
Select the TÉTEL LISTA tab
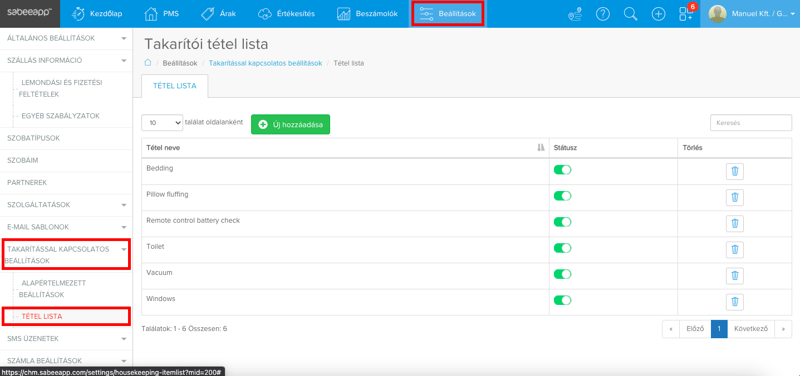[x=175, y=86]
